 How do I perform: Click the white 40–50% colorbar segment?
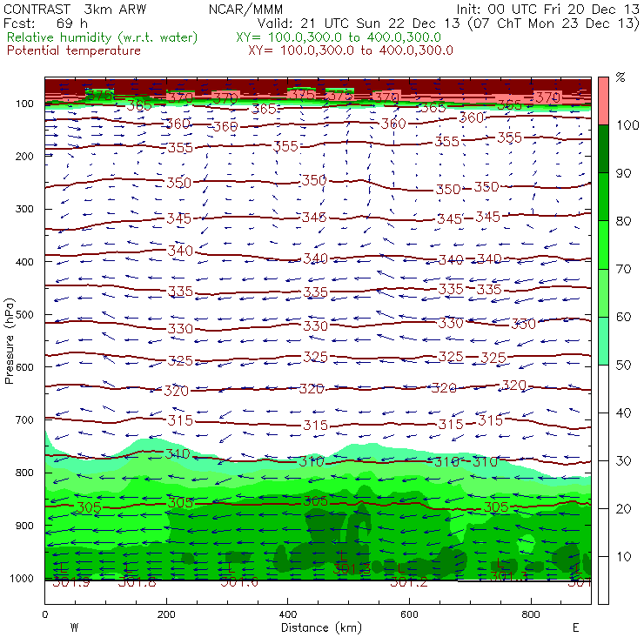click(x=603, y=389)
